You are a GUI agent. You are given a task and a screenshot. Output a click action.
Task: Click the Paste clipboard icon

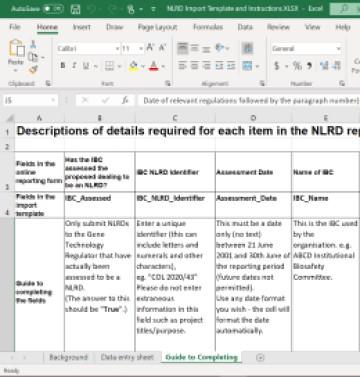16,48
